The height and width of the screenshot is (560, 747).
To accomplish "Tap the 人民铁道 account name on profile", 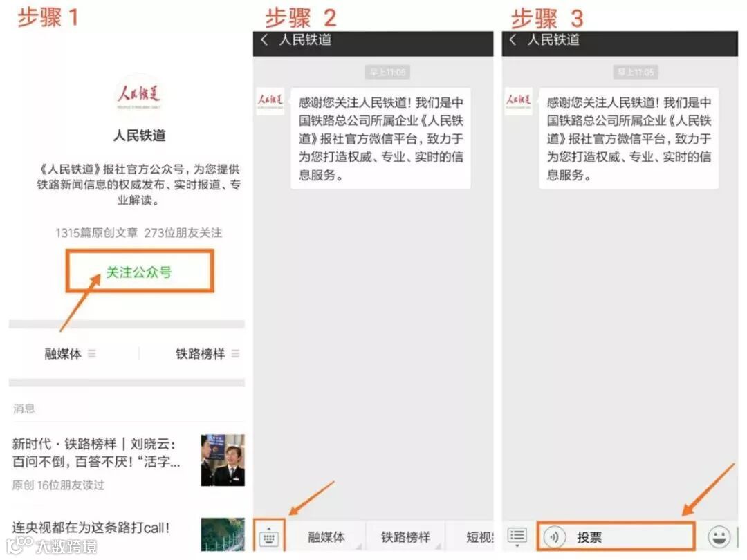I will (139, 136).
